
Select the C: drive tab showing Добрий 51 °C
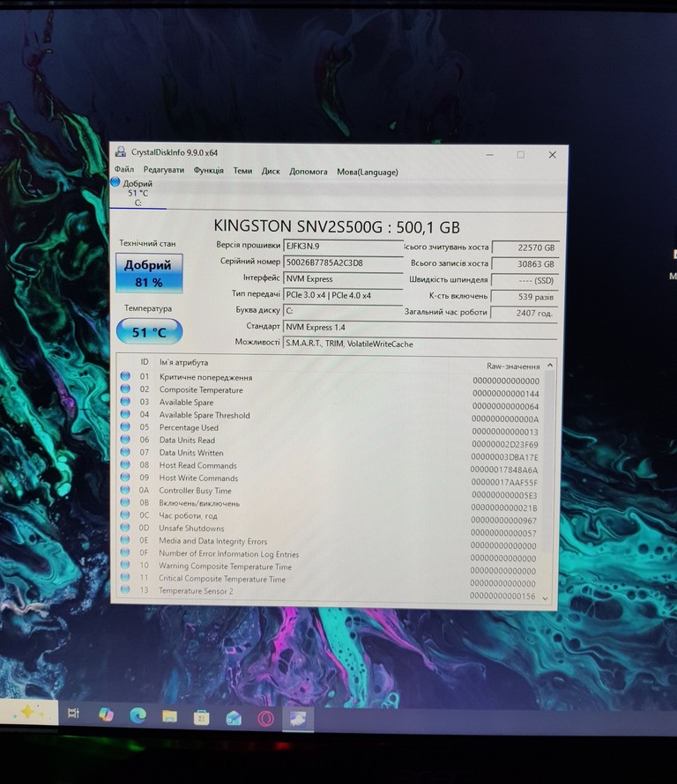(x=138, y=193)
